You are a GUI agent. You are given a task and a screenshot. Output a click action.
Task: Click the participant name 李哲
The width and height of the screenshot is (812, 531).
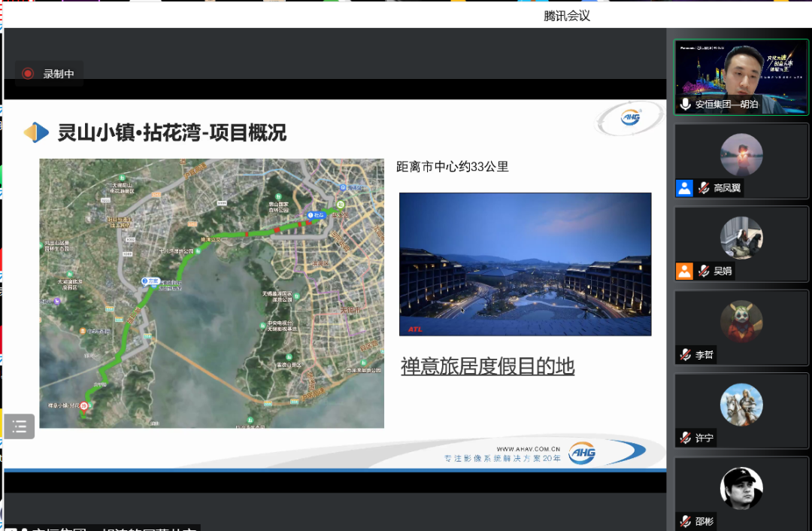click(x=704, y=355)
